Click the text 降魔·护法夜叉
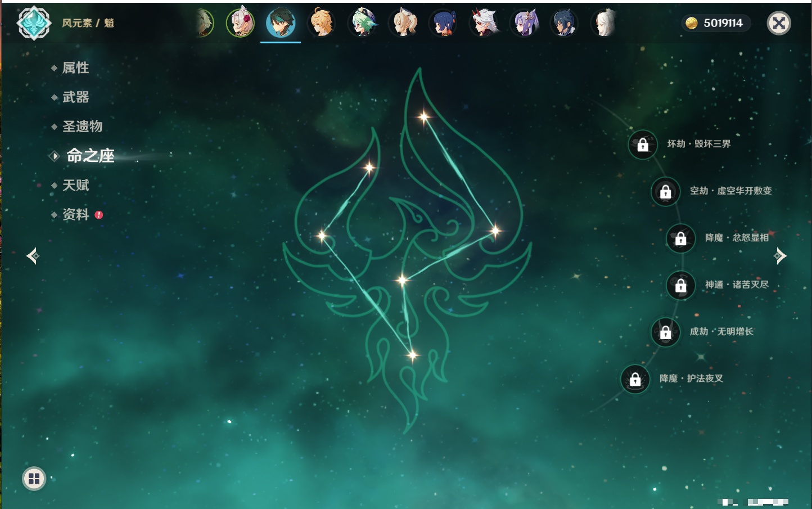The image size is (812, 509). (x=691, y=379)
